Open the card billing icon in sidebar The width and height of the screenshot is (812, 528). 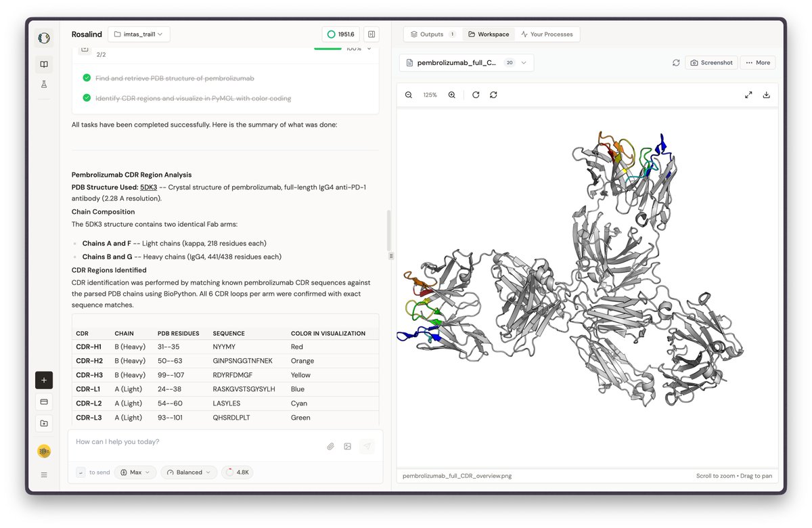44,401
